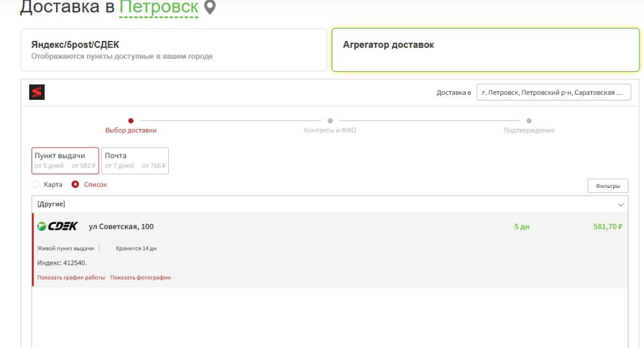Collapse the [Другие] group chevron
The width and height of the screenshot is (644, 348).
click(620, 204)
